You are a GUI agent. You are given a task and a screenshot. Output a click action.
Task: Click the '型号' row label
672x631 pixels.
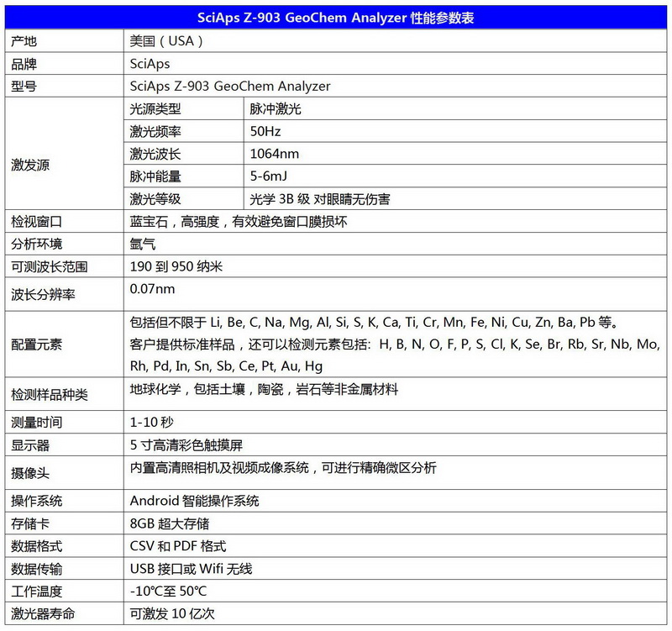[x=24, y=86]
